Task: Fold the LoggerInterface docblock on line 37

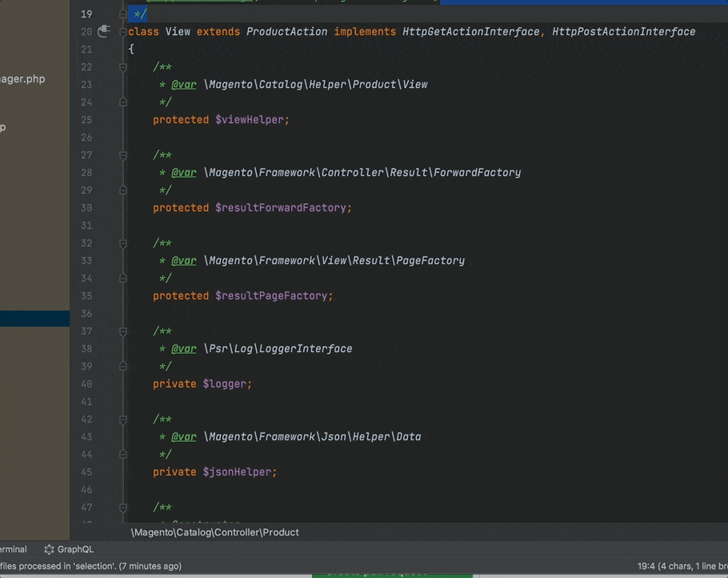Action: [122, 331]
